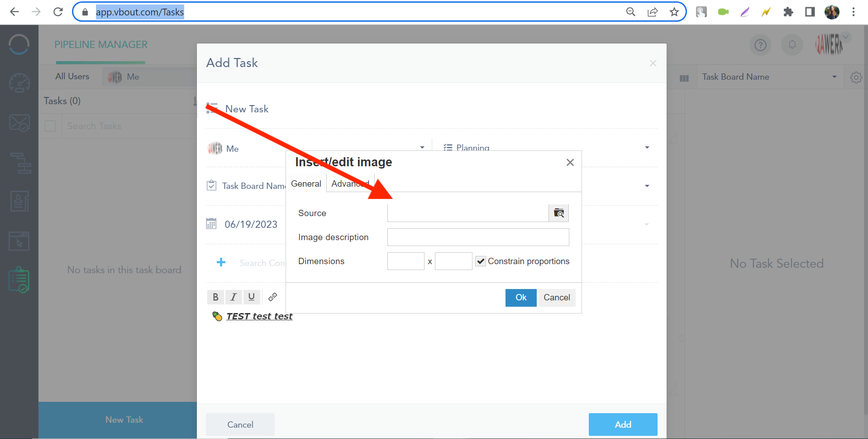
Task: Toggle underline formatting in task editor
Action: tap(252, 297)
